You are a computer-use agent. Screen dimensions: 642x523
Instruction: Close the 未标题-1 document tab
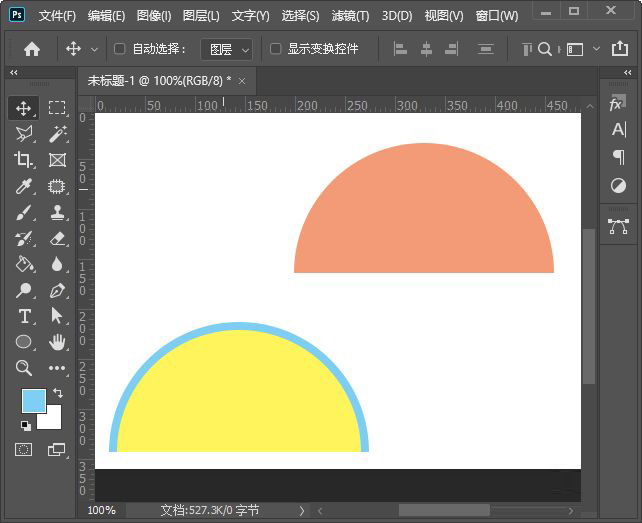(242, 81)
